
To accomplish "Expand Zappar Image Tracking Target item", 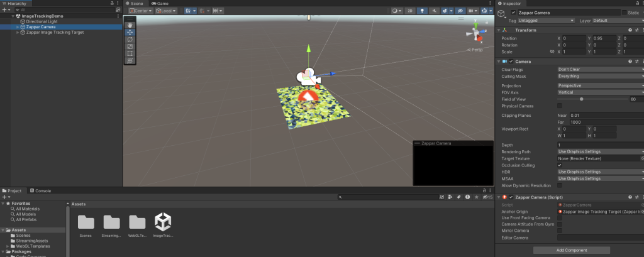I will point(18,32).
